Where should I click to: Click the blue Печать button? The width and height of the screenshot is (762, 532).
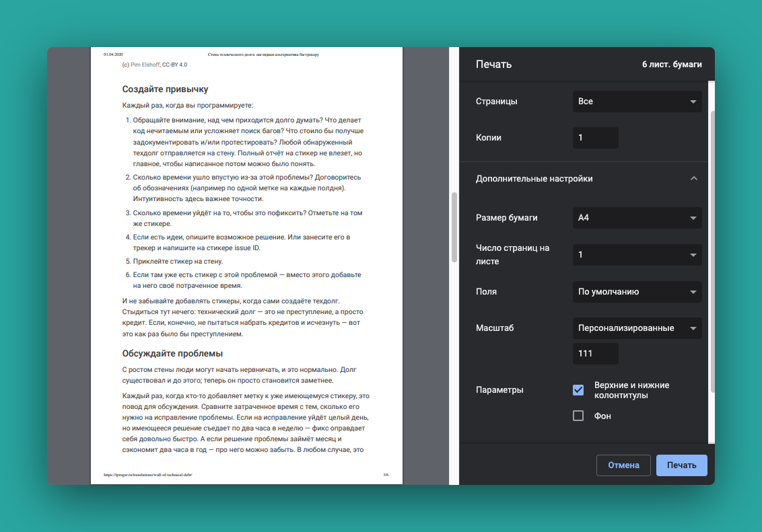681,465
